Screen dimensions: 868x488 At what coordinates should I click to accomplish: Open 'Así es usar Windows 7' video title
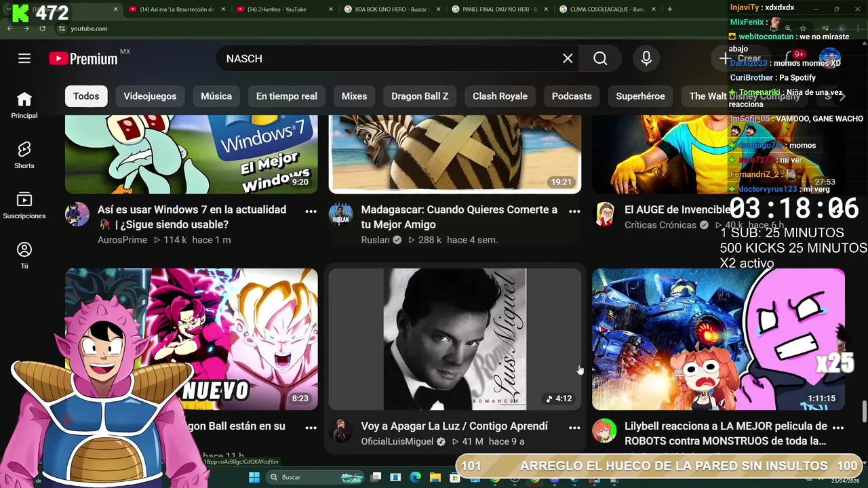192,217
